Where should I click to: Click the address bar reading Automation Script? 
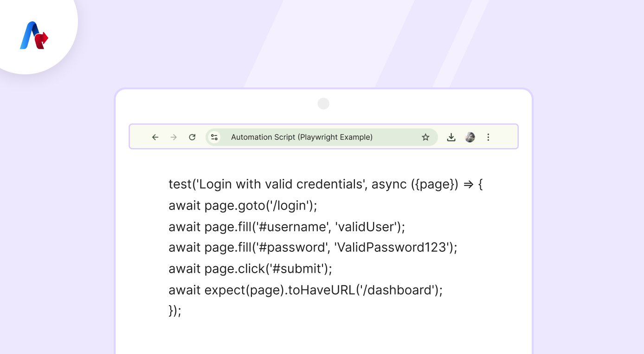(322, 137)
